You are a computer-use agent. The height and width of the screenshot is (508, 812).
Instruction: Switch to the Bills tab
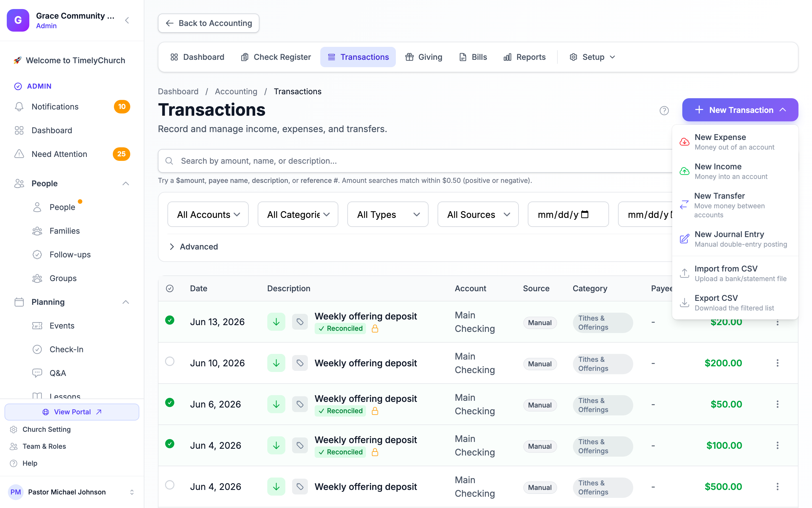pyautogui.click(x=473, y=57)
